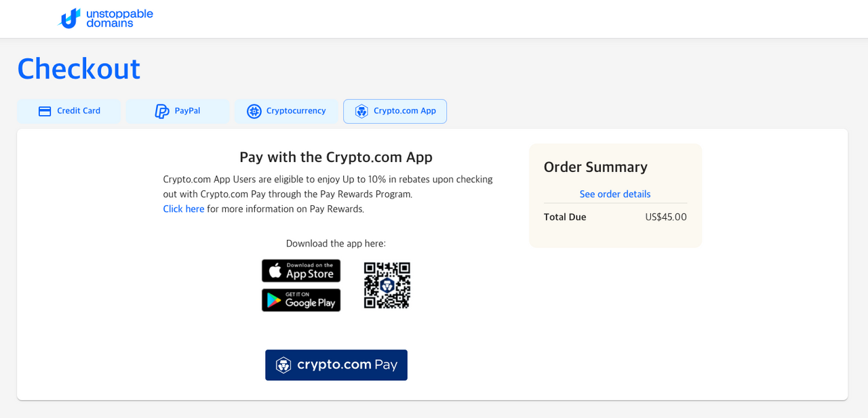Viewport: 868px width, 418px height.
Task: Click the Crypto.com logo in the QR code center
Action: coord(387,285)
